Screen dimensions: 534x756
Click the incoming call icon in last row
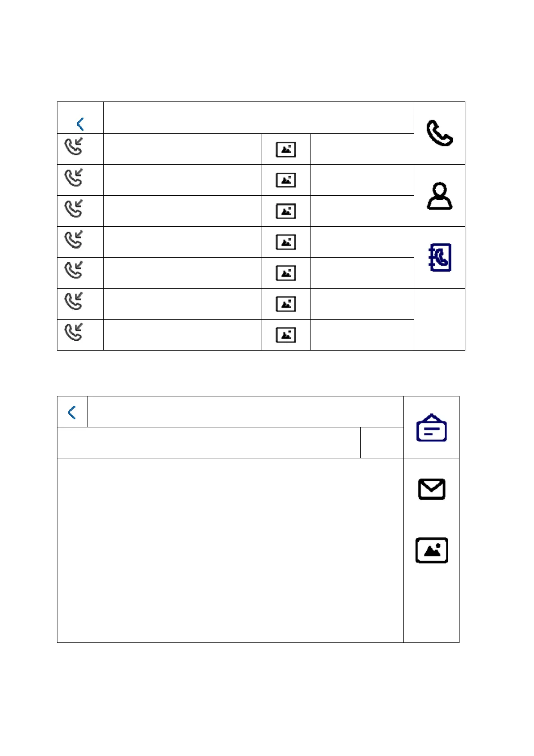74,332
